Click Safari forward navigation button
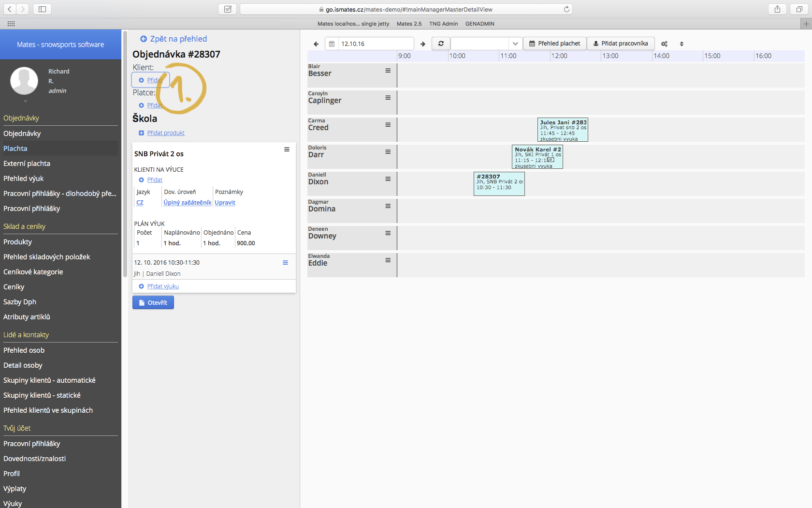Screen dimensions: 812x508 23,9
